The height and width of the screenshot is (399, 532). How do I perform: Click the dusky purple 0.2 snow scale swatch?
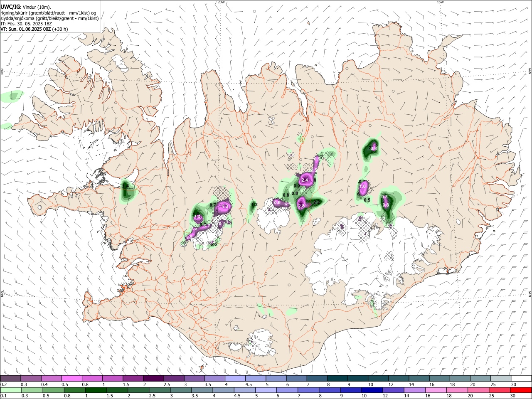tap(10, 379)
